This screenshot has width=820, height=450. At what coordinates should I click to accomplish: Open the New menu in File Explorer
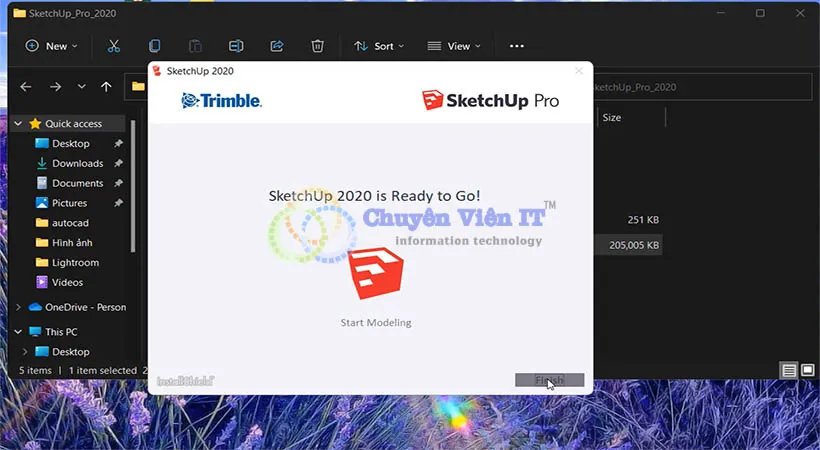[x=51, y=46]
